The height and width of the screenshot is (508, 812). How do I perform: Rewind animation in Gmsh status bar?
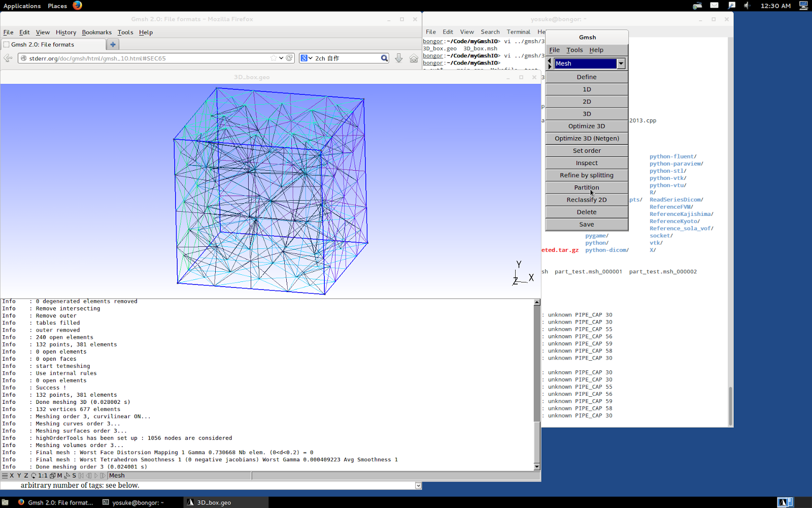pos(81,476)
